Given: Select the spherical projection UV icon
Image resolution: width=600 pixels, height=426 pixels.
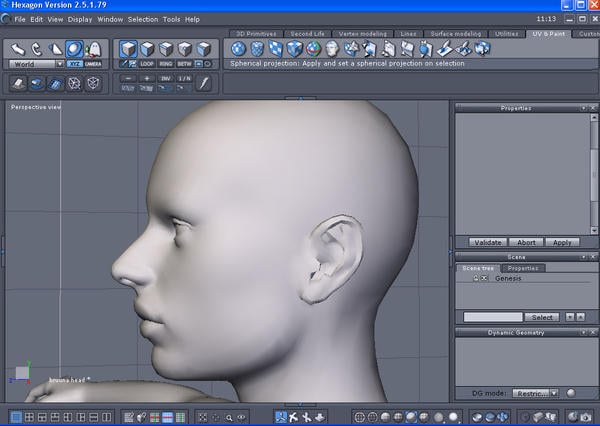Looking at the screenshot, I should pyautogui.click(x=238, y=48).
